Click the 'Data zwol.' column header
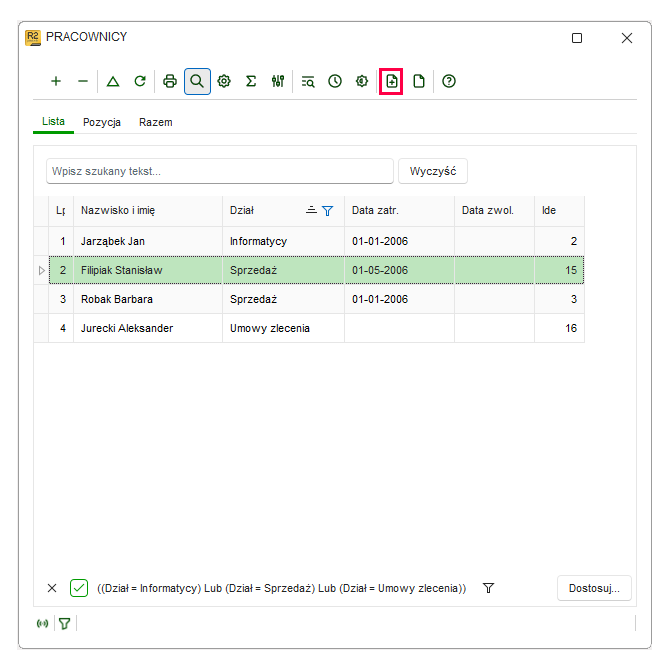Screen dimensions: 668x672 [494, 210]
